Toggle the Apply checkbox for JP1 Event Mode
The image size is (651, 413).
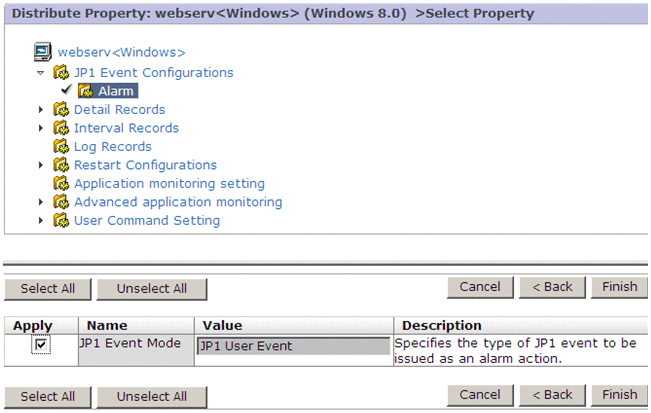pos(41,345)
